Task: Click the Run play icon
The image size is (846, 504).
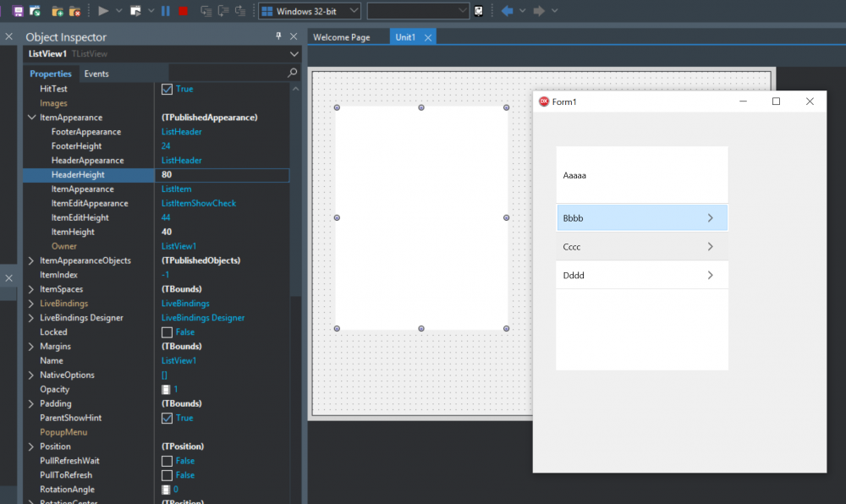Action: pos(103,11)
